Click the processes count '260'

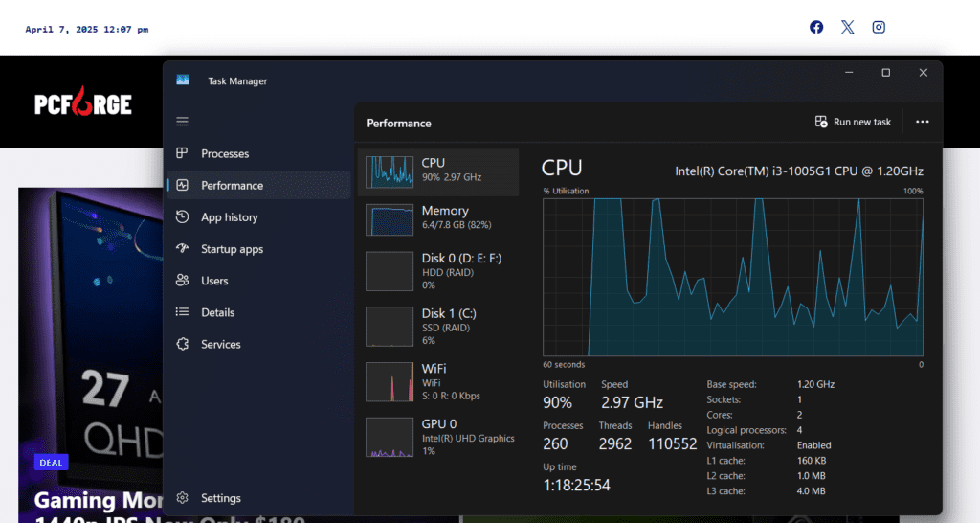pyautogui.click(x=555, y=443)
